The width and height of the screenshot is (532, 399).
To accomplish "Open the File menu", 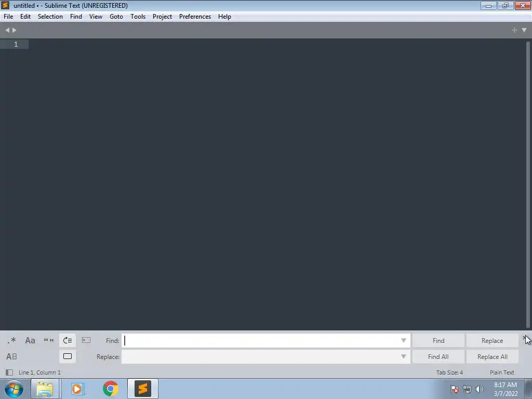I will click(8, 17).
